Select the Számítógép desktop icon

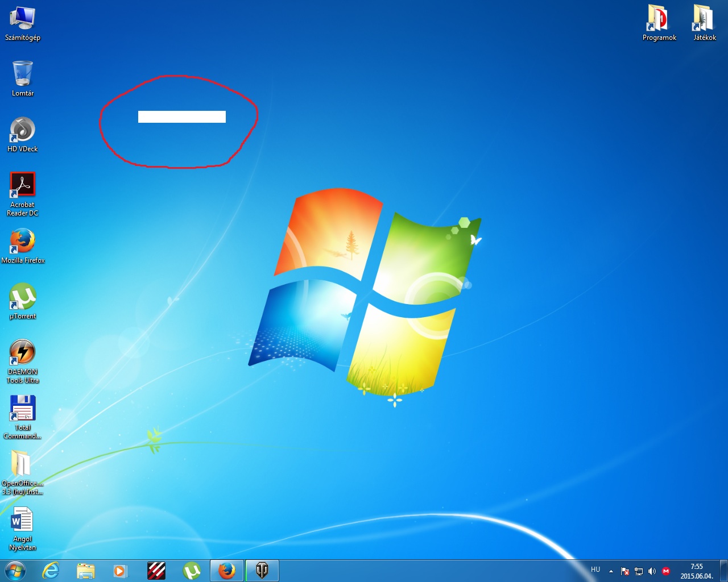(23, 24)
